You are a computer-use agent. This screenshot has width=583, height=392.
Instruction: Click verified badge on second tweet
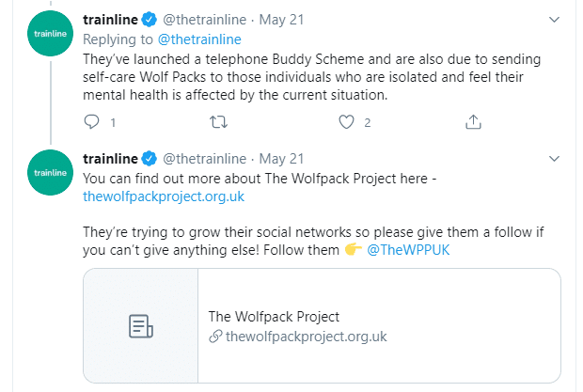point(150,159)
